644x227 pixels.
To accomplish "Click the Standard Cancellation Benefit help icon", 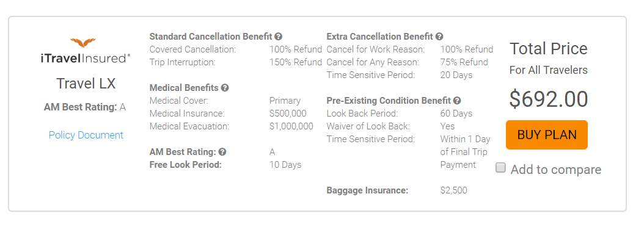I will (x=278, y=37).
